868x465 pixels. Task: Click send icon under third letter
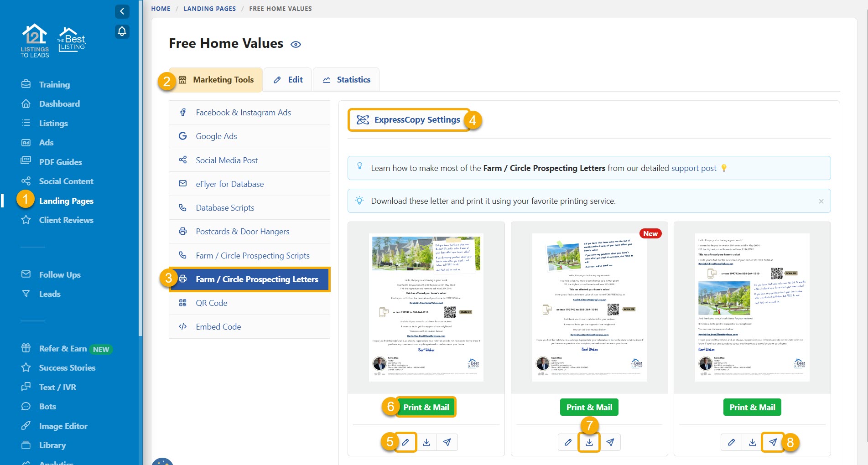point(773,442)
